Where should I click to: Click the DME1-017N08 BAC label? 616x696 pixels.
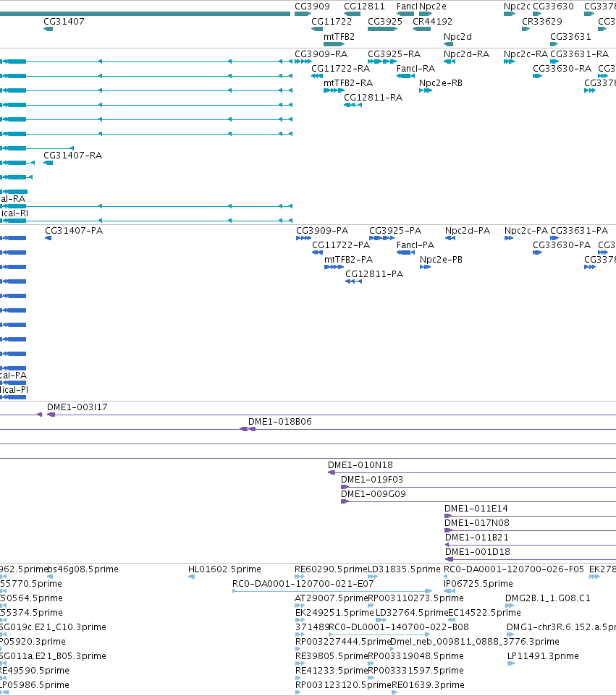click(x=477, y=523)
